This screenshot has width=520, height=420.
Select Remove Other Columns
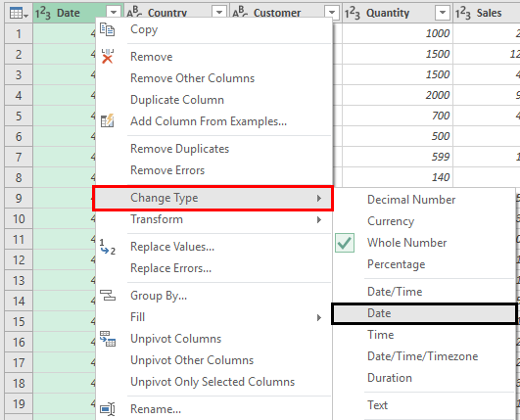[192, 78]
